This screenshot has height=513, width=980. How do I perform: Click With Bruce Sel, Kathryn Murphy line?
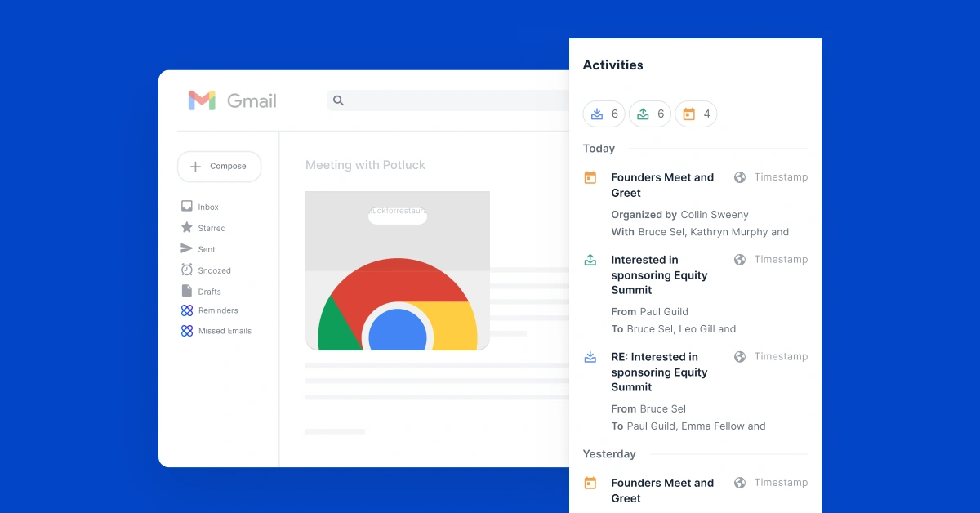point(700,232)
